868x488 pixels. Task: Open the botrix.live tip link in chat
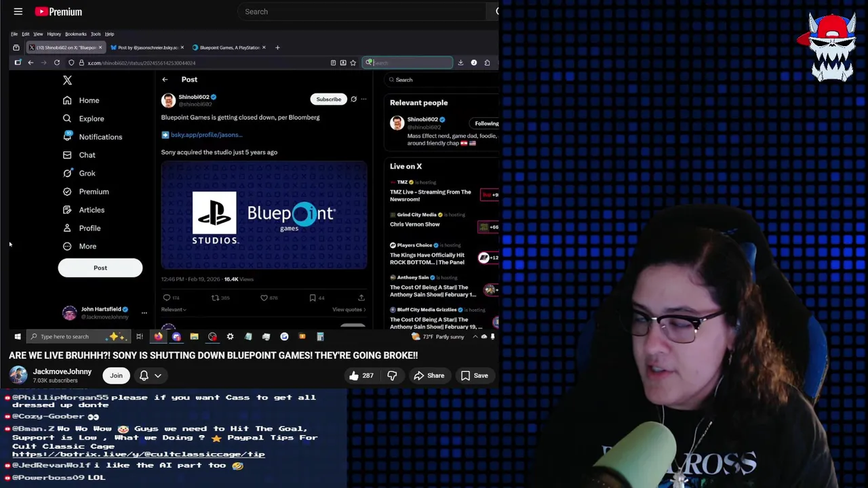tap(138, 454)
